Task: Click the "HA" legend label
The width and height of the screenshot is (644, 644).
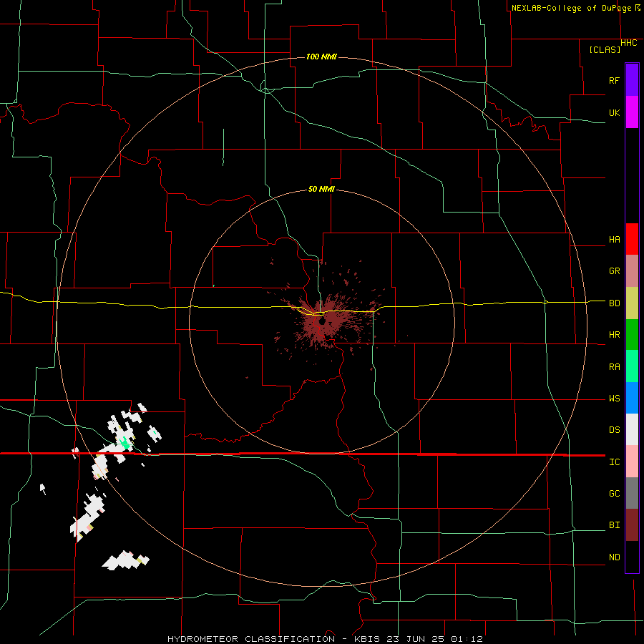Action: 615,240
